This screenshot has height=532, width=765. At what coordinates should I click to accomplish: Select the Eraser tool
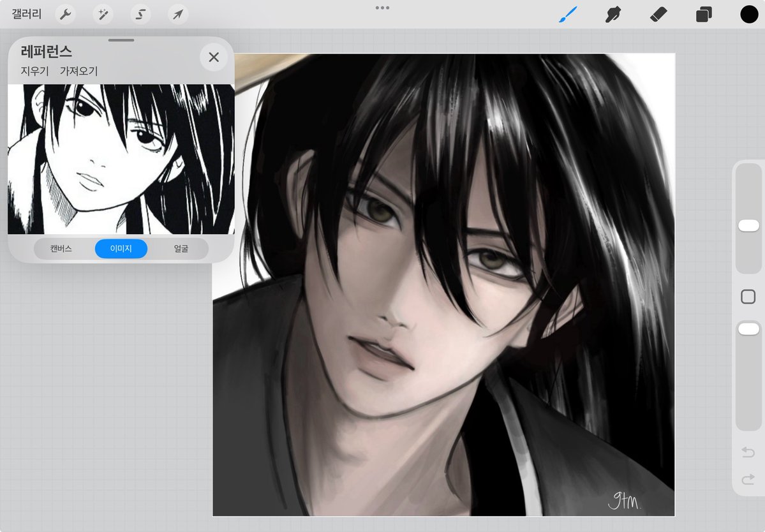[x=658, y=14]
